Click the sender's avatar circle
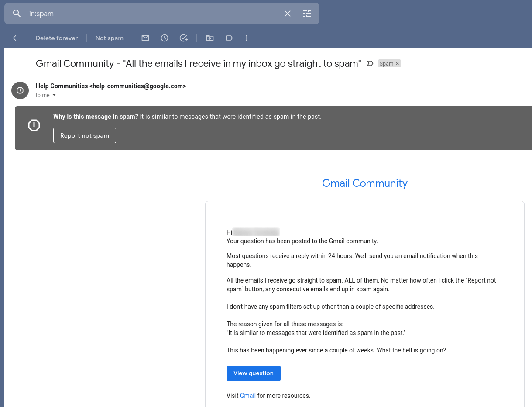The width and height of the screenshot is (532, 407). (x=20, y=90)
